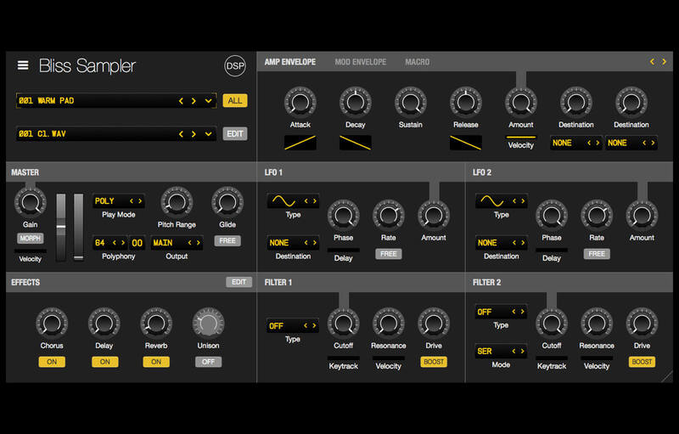Change LFO 2 Destination NONE selector

[x=501, y=243]
